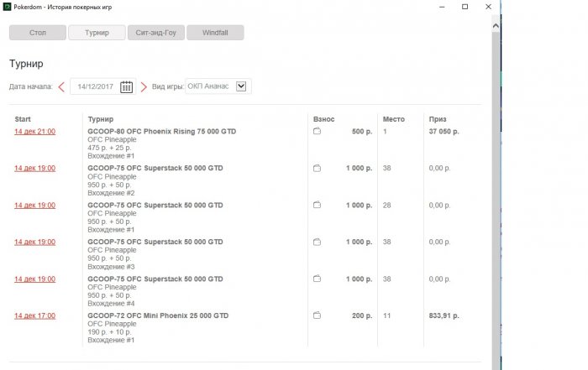Select the 37 050 р. prize value
The width and height of the screenshot is (588, 370).
[444, 132]
